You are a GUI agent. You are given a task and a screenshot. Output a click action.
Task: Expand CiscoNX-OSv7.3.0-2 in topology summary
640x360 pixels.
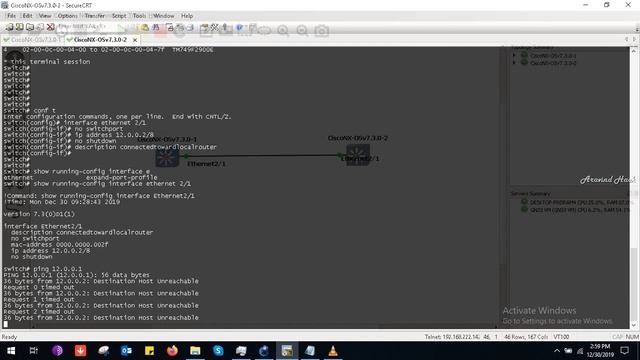point(514,63)
